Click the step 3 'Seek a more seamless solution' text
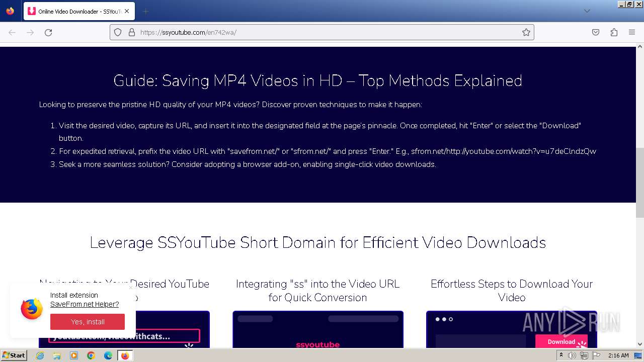This screenshot has height=362, width=644. 247,164
